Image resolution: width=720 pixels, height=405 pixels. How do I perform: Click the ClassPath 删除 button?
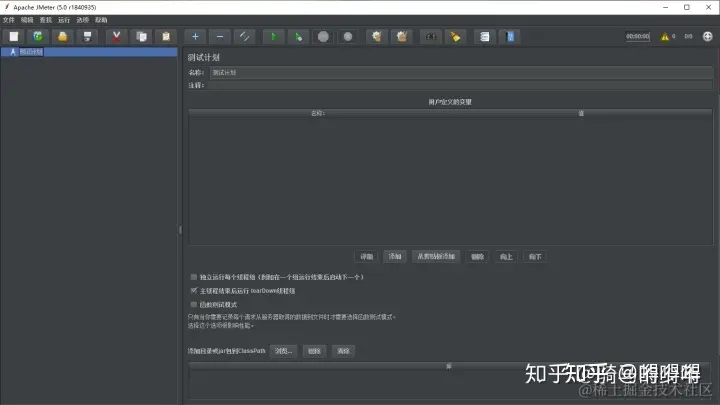[x=315, y=351]
